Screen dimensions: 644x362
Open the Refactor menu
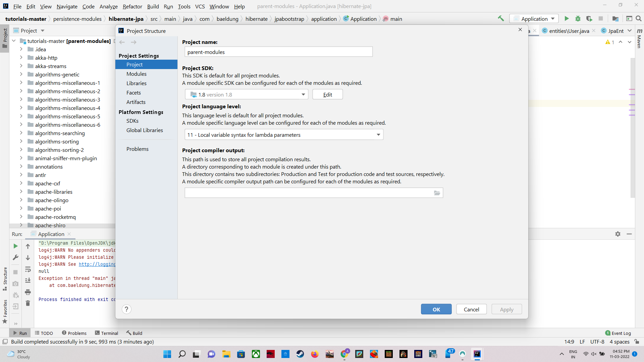click(x=132, y=6)
